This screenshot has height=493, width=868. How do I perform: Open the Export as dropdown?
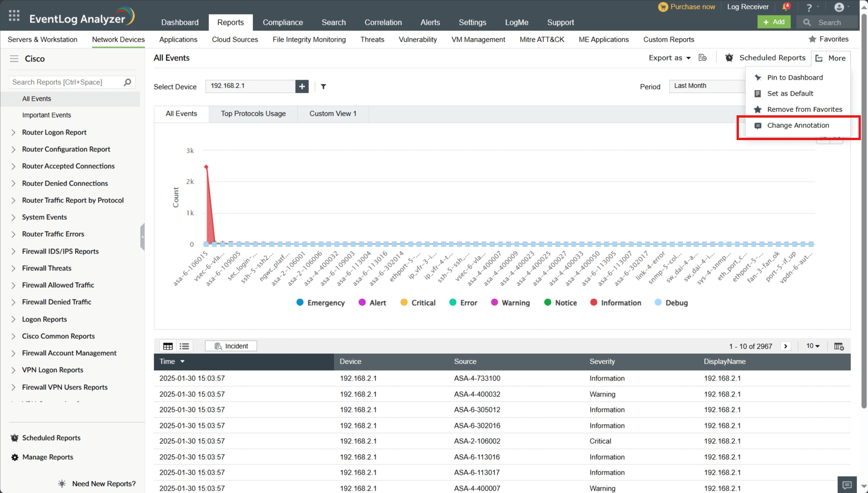(670, 58)
